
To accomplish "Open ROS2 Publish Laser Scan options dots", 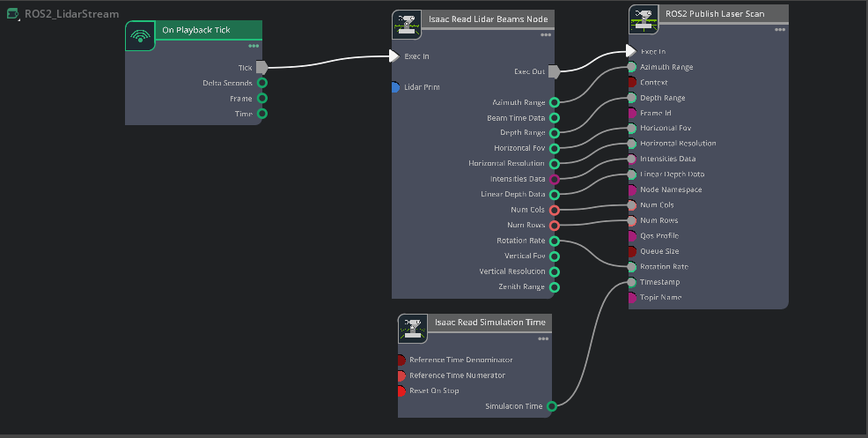I will click(x=780, y=29).
